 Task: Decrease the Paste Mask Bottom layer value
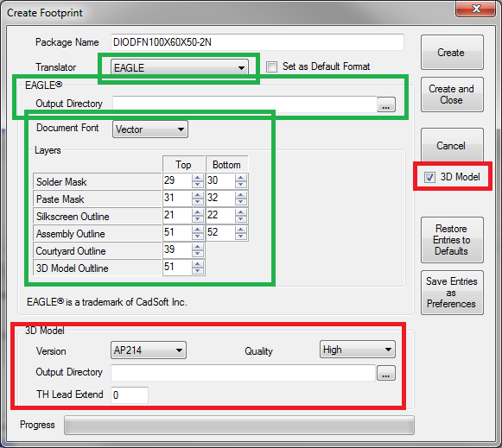point(240,202)
